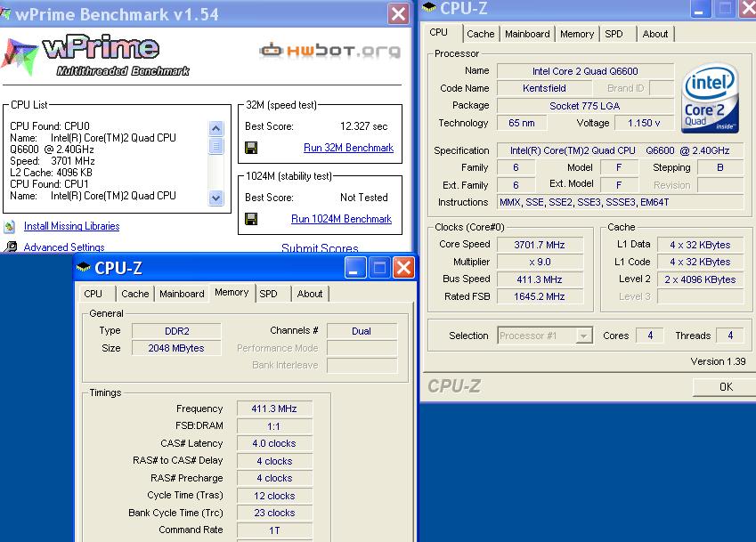Click the 1024M score text Not Tested
This screenshot has height=542, width=756.
[x=363, y=198]
